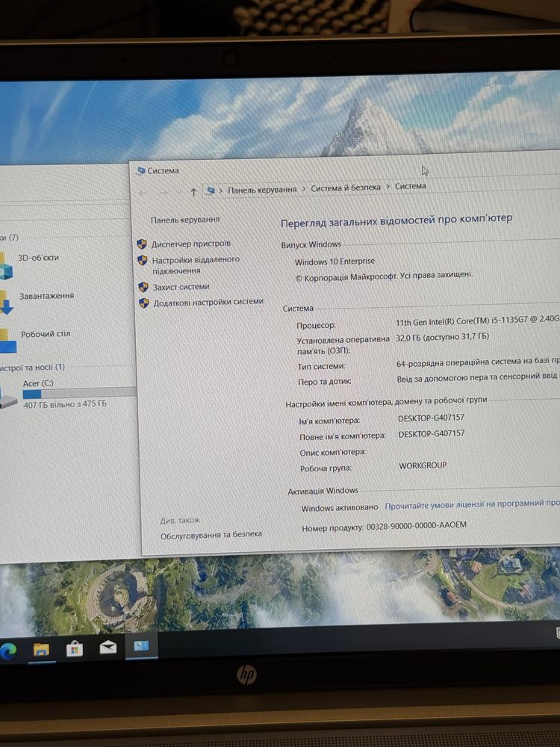Click product number 00328-90000-00000-AAOEM
Screen dimensions: 560x747
tap(417, 526)
